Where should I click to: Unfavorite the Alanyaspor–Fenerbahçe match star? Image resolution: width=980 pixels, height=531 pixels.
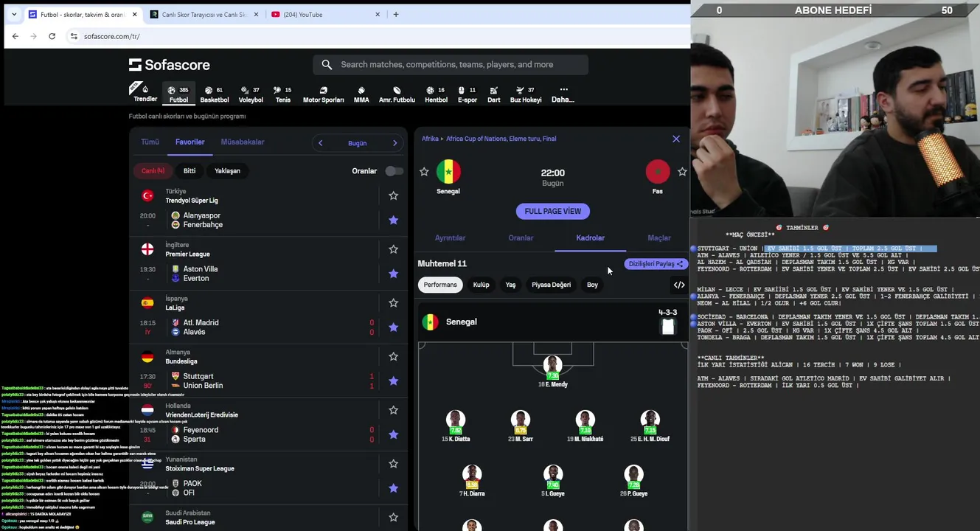pyautogui.click(x=393, y=220)
